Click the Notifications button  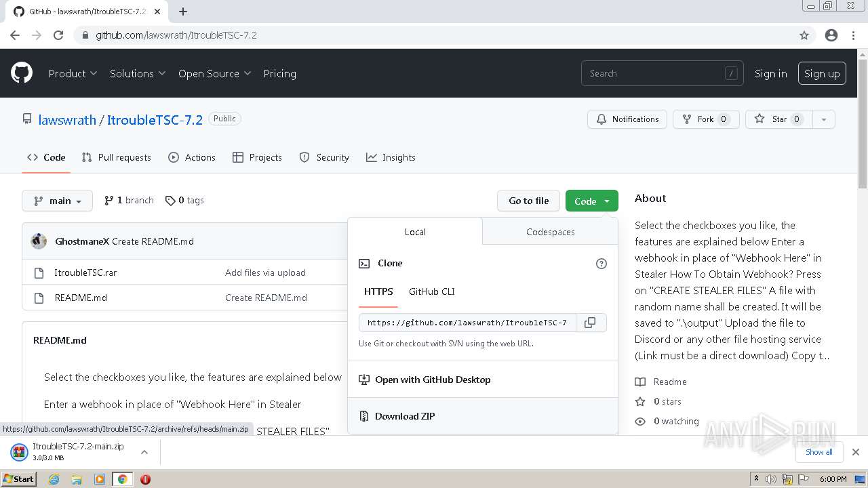click(627, 119)
